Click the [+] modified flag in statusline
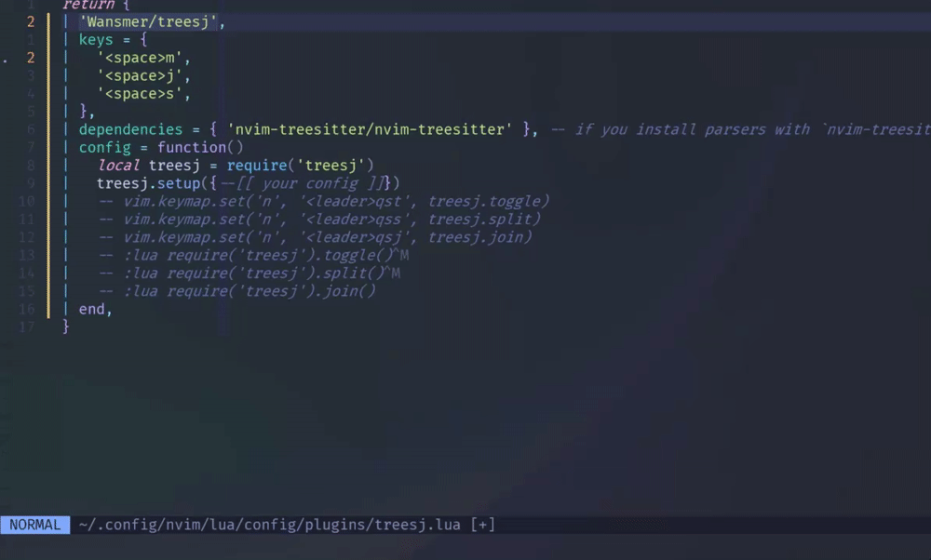 click(482, 525)
